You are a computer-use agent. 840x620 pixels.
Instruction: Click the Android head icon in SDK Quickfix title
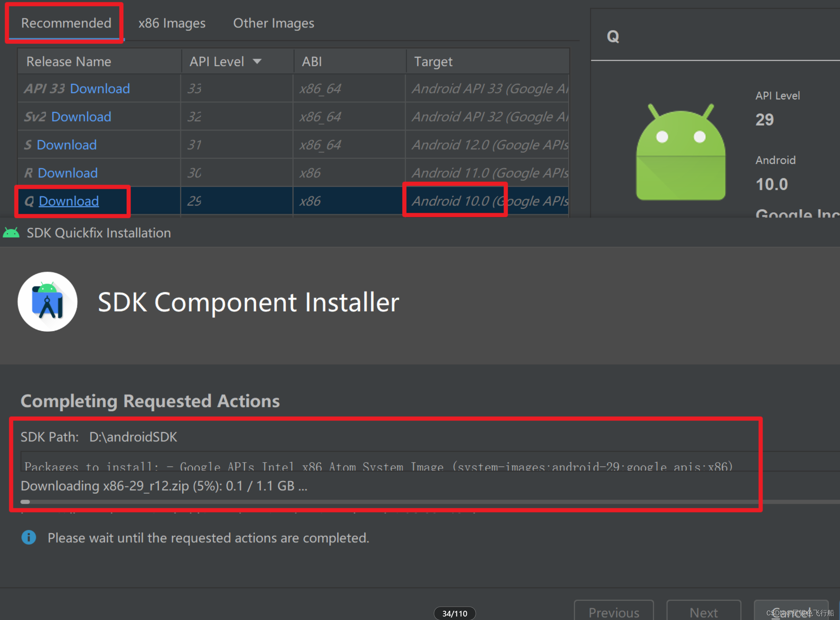pos(11,233)
